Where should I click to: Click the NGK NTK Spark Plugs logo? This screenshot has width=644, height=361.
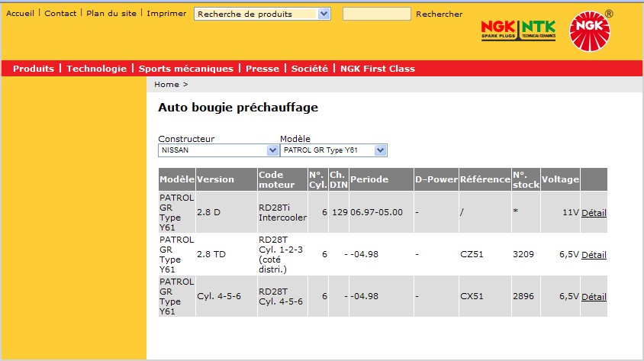point(518,31)
